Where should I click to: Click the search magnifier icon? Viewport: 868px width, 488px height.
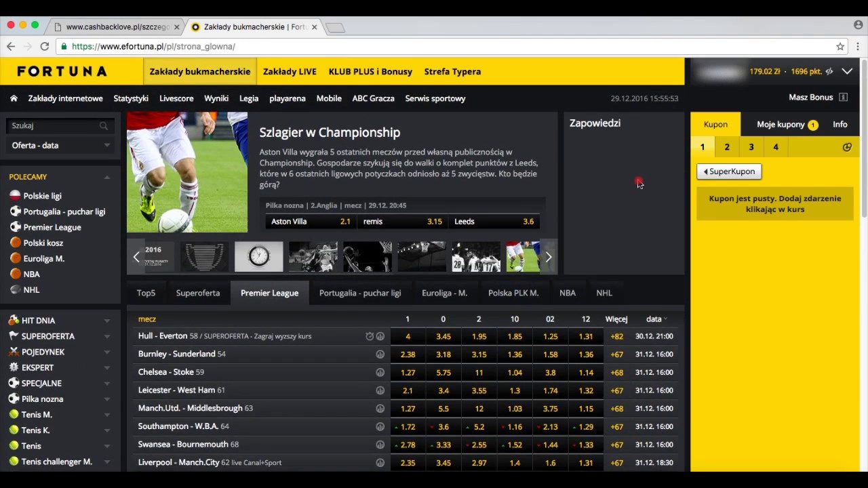click(104, 125)
